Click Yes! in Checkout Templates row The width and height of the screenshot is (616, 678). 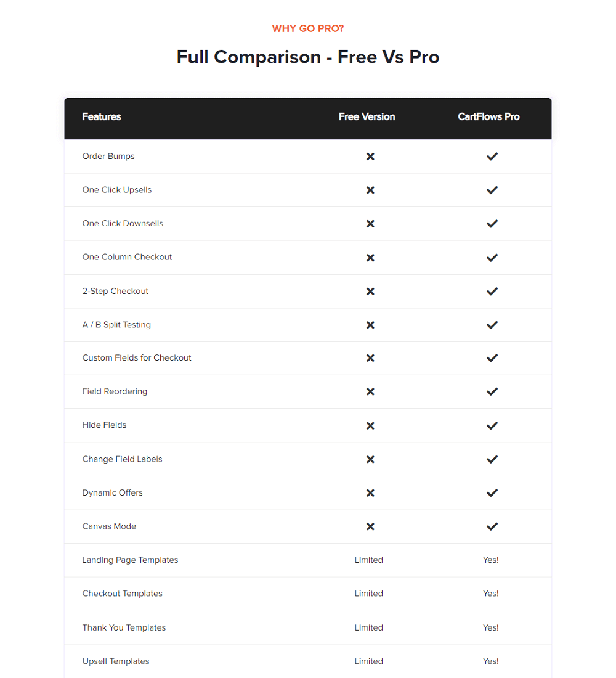tap(490, 594)
